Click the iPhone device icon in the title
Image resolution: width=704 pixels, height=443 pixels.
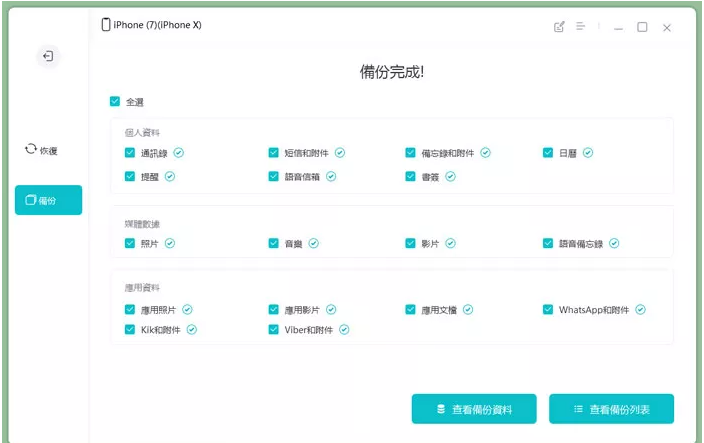(106, 25)
